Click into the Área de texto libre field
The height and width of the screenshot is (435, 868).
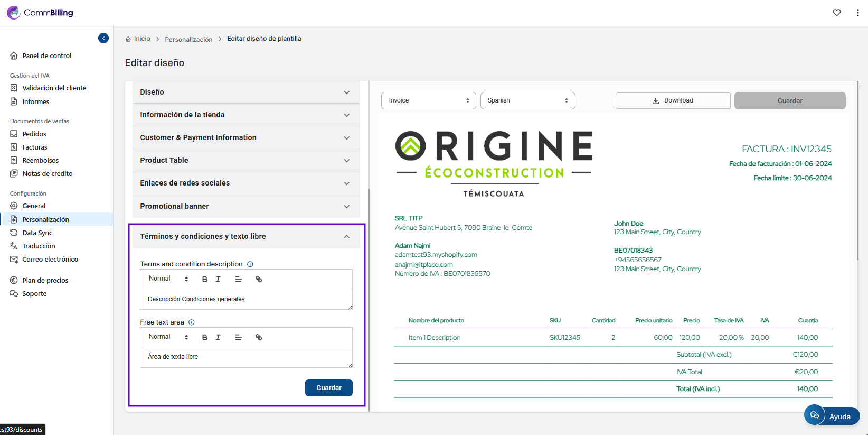pos(246,357)
